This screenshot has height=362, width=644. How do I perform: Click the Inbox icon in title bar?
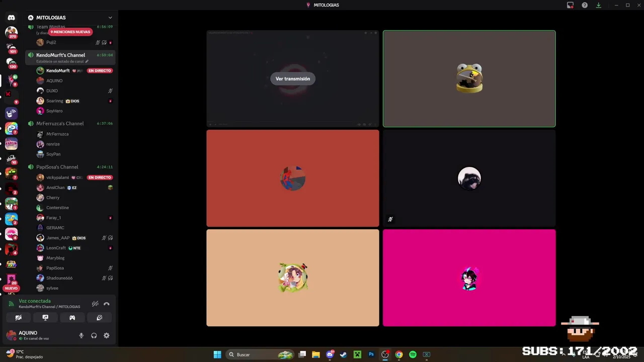pos(570,5)
